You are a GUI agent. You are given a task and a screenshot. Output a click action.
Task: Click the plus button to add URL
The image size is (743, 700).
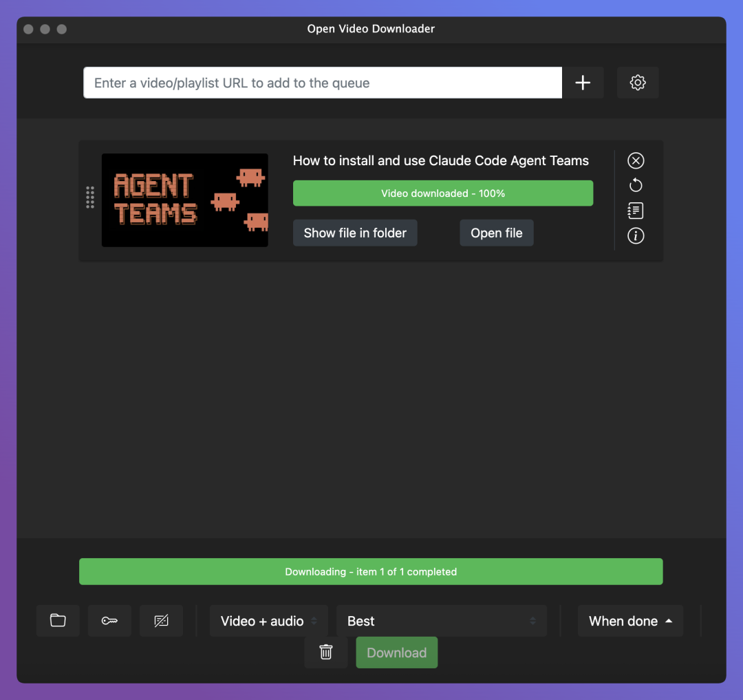(583, 83)
